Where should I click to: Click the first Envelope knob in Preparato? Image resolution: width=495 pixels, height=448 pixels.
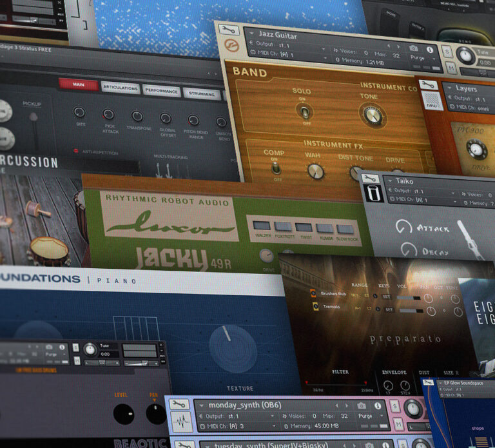[x=388, y=385]
